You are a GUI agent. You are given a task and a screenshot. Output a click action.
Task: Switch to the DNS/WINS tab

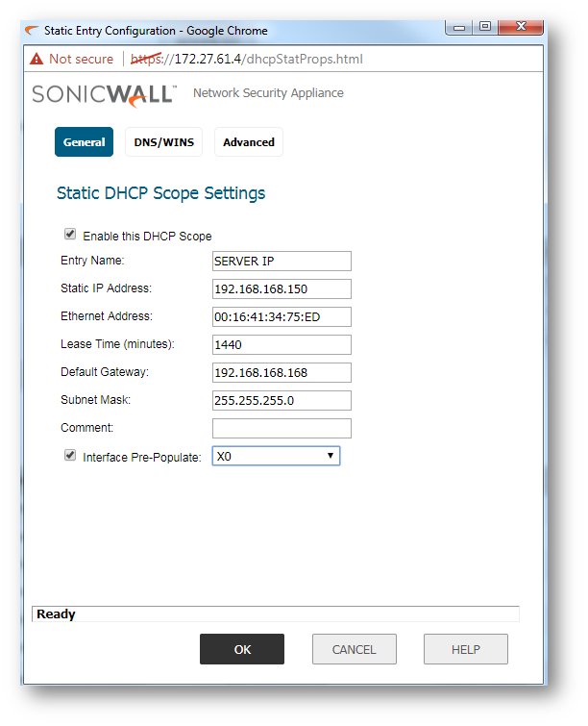coord(163,142)
